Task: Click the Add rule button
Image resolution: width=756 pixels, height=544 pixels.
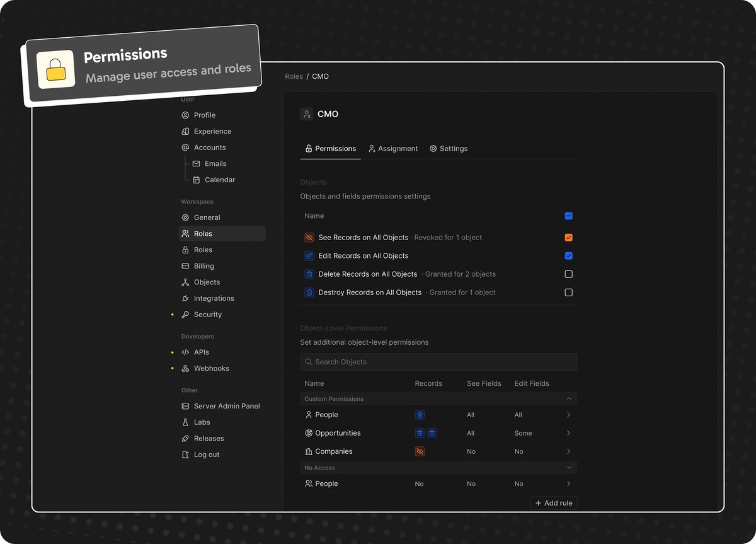Action: 554,503
